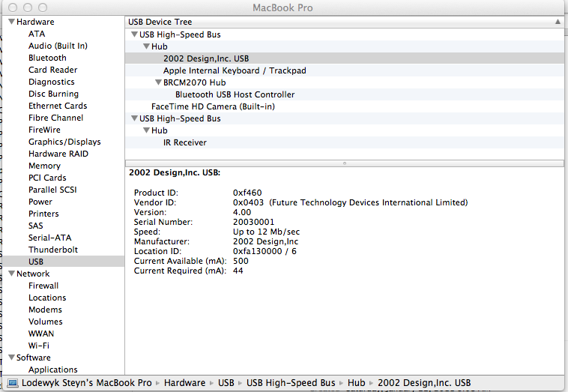The image size is (568, 392).
Task: Show Memory information
Action: (44, 166)
